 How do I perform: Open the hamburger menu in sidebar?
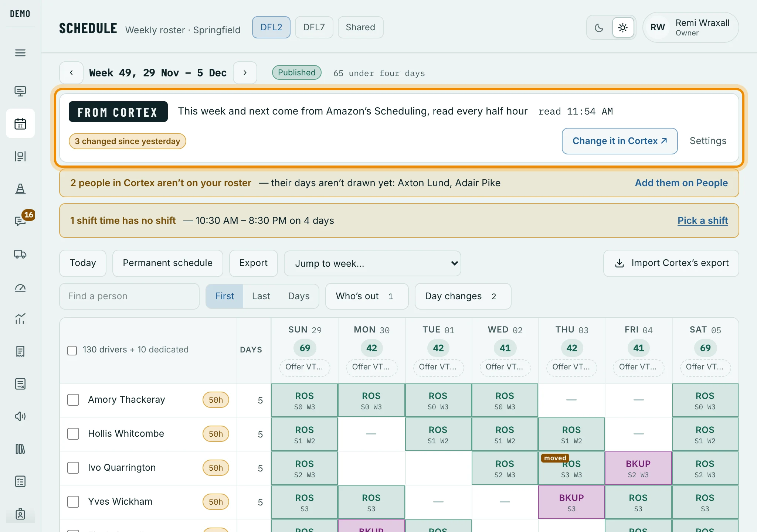[x=20, y=53]
